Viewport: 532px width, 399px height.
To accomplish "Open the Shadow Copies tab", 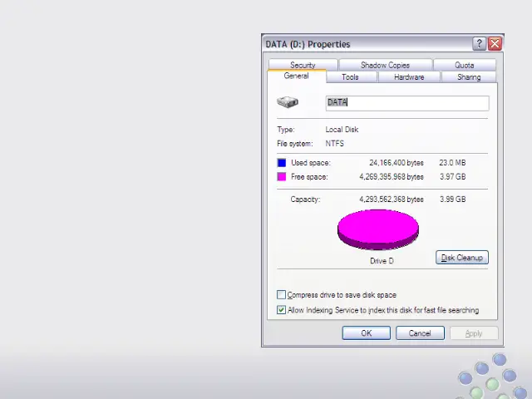I will click(386, 65).
